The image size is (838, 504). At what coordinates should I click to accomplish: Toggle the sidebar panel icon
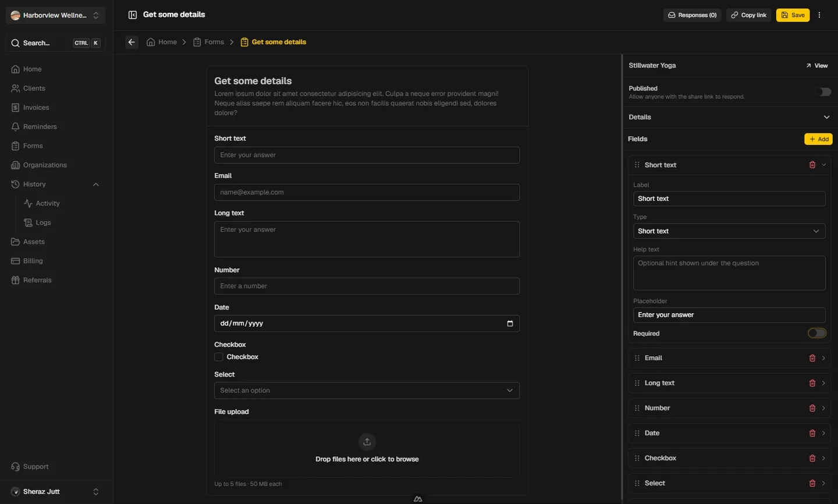coord(132,15)
